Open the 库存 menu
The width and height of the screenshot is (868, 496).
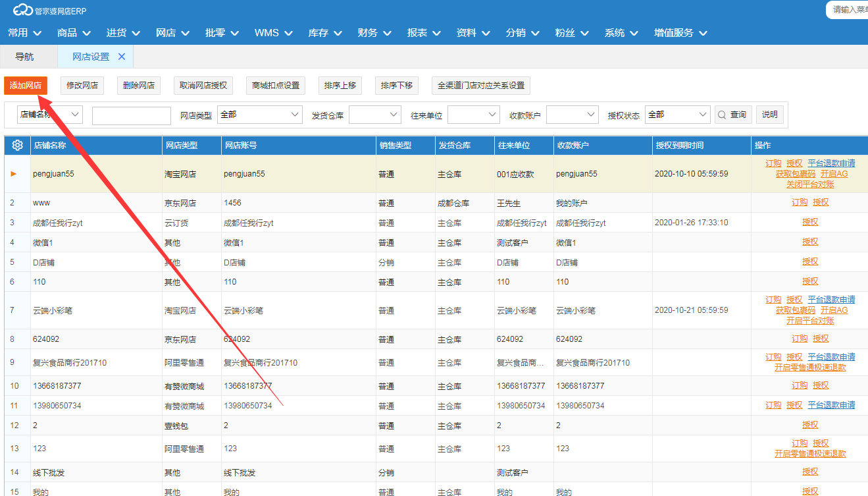(326, 33)
